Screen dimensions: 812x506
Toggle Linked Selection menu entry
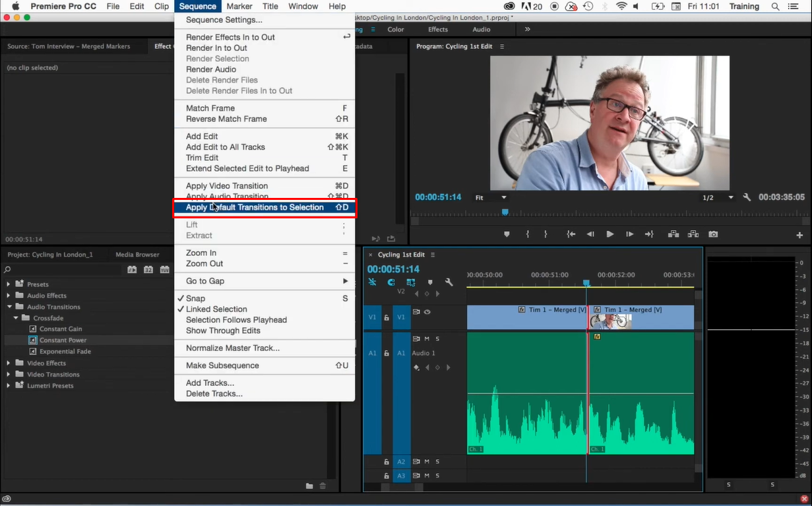tap(265, 309)
